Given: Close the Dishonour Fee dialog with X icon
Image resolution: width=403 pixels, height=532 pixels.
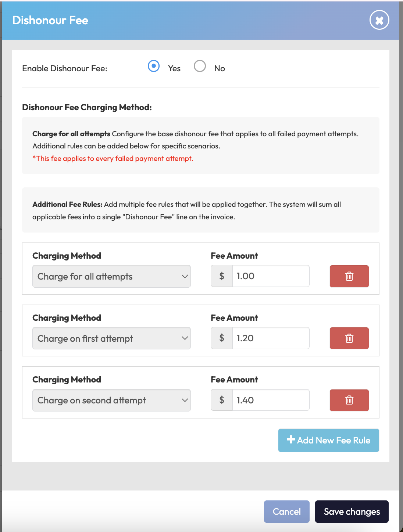Looking at the screenshot, I should click(379, 20).
